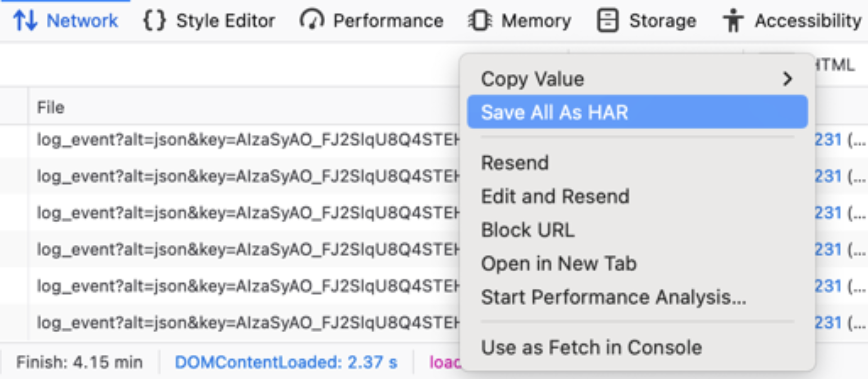Click the Style Editor braces icon
This screenshot has width=868, height=379.
coord(154,21)
